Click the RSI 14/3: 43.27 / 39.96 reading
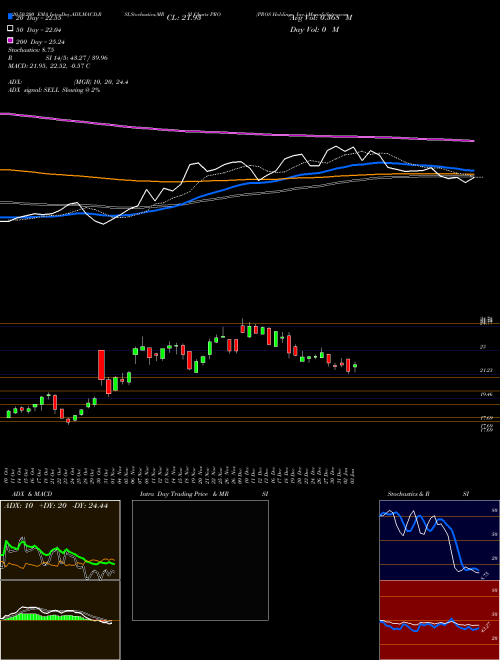 [x=58, y=58]
